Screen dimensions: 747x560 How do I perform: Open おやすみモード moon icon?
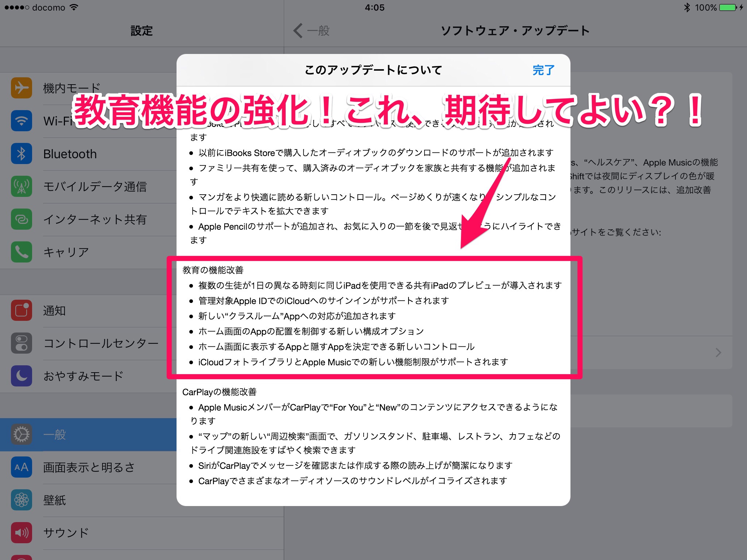pos(22,376)
